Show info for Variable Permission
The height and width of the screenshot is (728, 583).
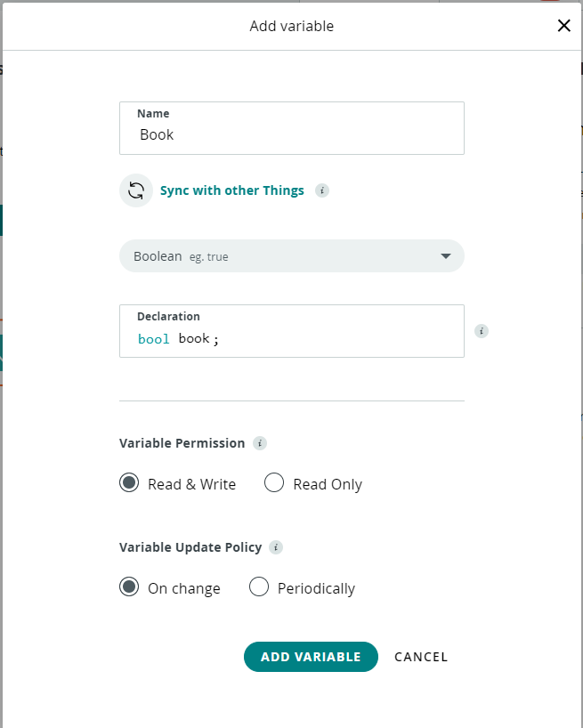click(260, 443)
